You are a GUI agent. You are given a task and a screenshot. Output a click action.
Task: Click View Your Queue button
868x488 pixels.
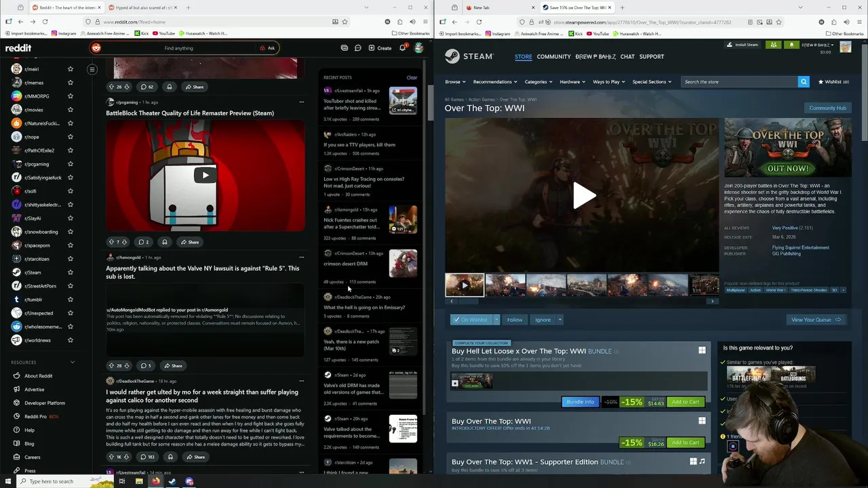(816, 319)
